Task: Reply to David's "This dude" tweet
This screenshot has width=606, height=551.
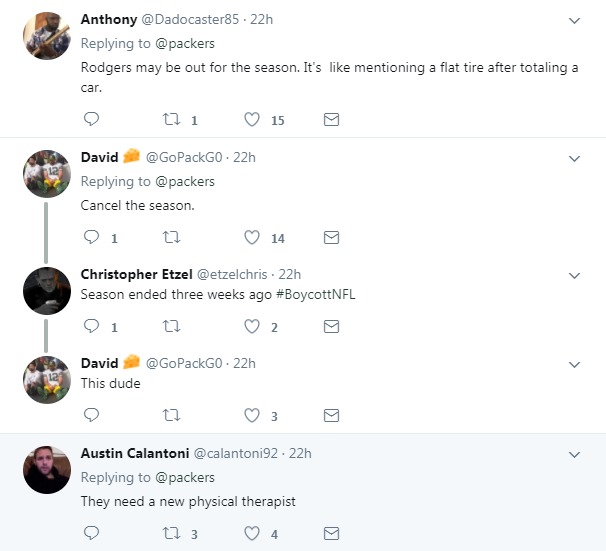Action: (91, 415)
